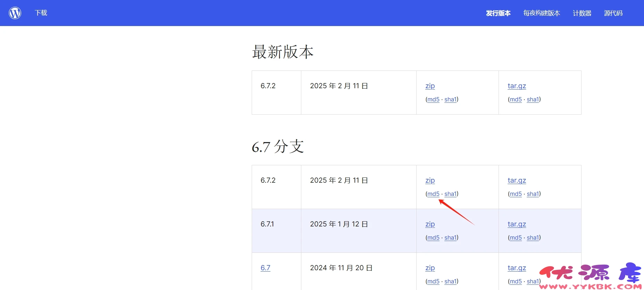Open the 6.7 version link

tap(265, 268)
